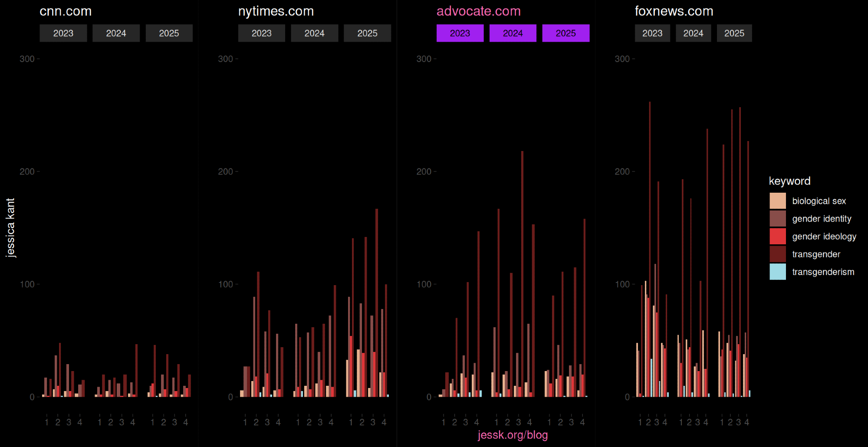Click the vertical jessica kant axis label
This screenshot has width=868, height=447.
(x=10, y=228)
